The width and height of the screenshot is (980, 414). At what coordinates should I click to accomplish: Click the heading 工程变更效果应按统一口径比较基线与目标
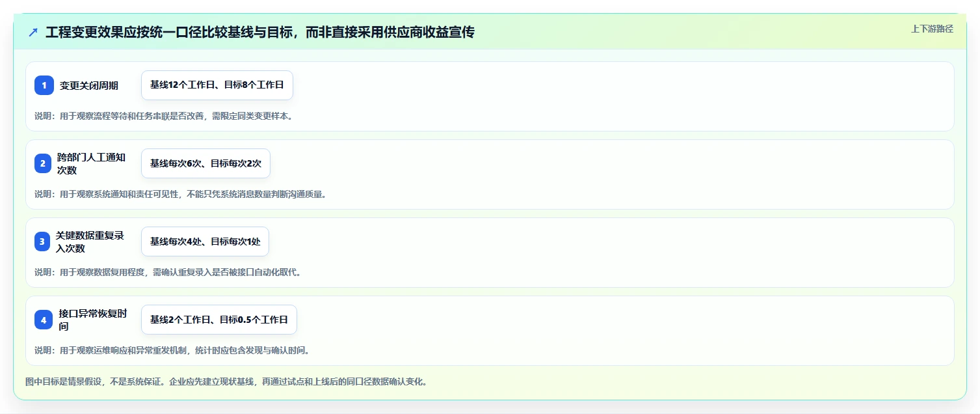point(260,32)
